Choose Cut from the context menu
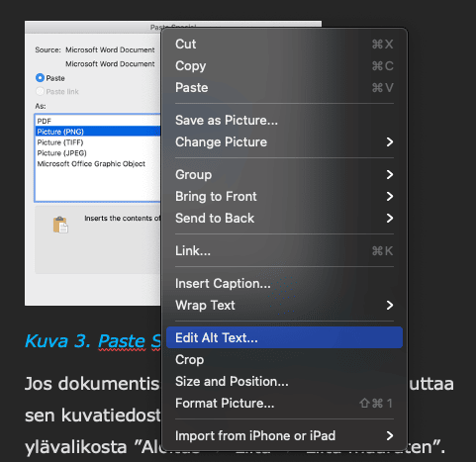The width and height of the screenshot is (476, 462). (x=284, y=45)
